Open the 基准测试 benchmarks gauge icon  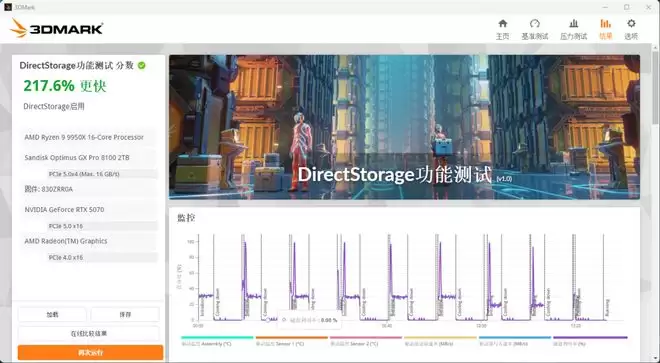pos(535,29)
